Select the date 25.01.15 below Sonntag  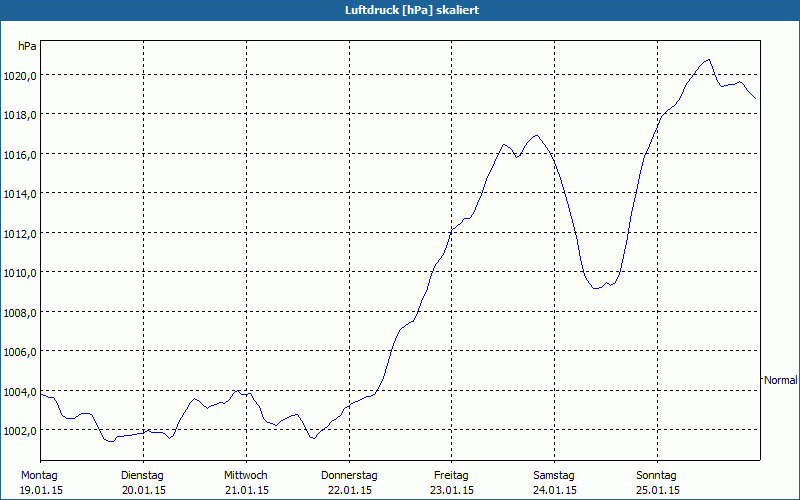[657, 490]
